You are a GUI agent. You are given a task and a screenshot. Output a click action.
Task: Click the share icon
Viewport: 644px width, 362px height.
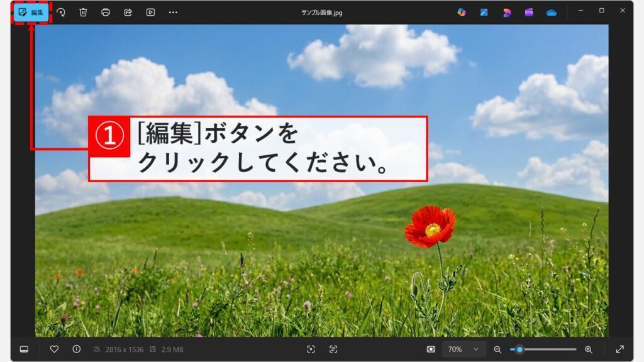click(128, 11)
